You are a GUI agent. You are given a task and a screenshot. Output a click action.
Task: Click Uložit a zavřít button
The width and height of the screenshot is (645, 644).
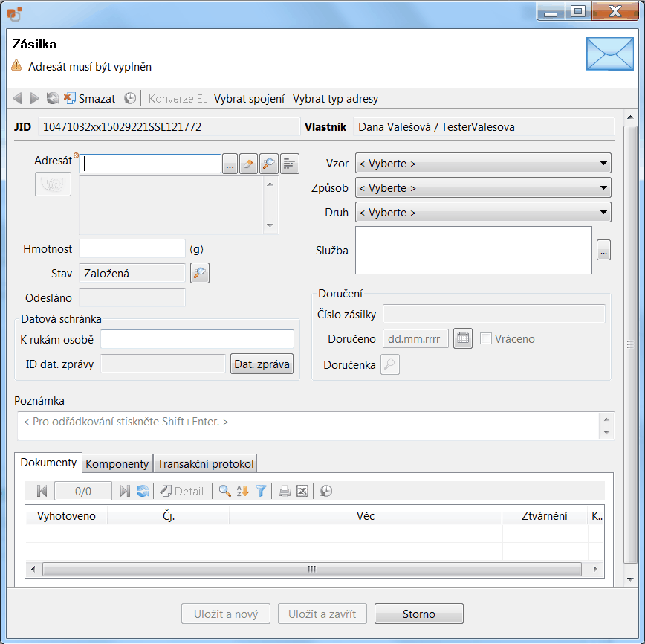(322, 614)
